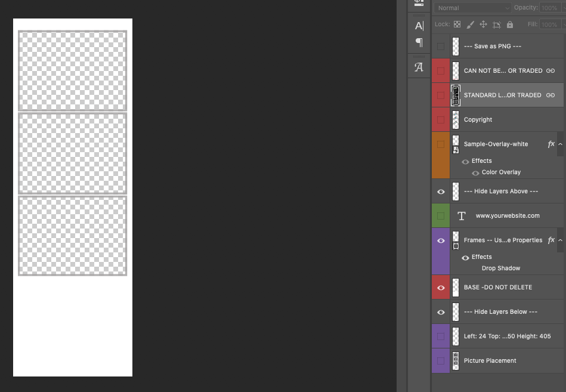The width and height of the screenshot is (566, 392).
Task: Toggle visibility of Frames layer
Action: click(x=441, y=241)
